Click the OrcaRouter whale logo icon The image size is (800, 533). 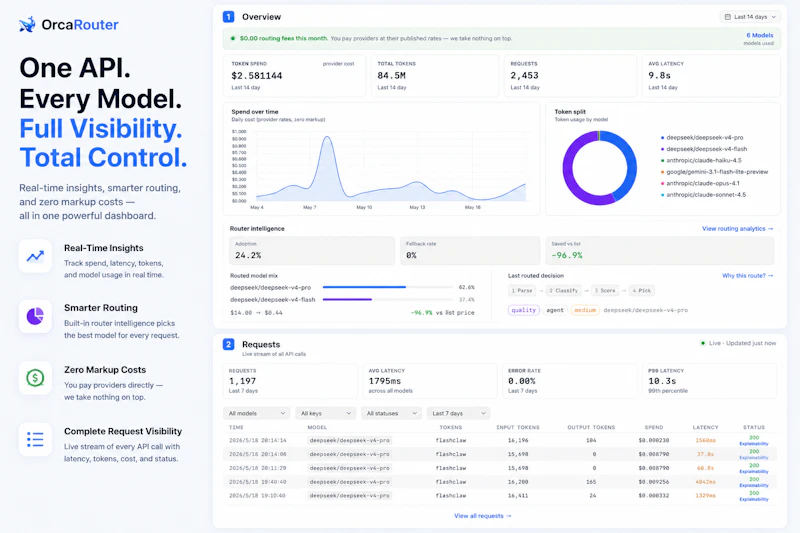tap(28, 24)
